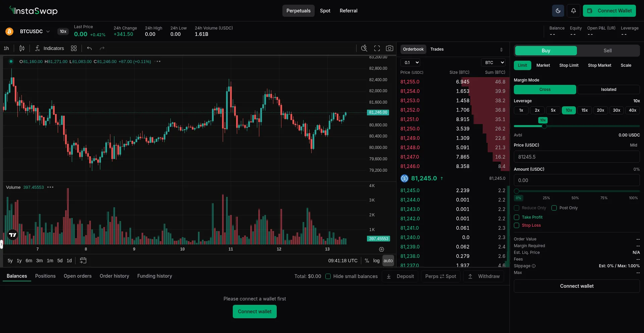Toggle auto scale on chart
The image size is (644, 333).
point(388,261)
